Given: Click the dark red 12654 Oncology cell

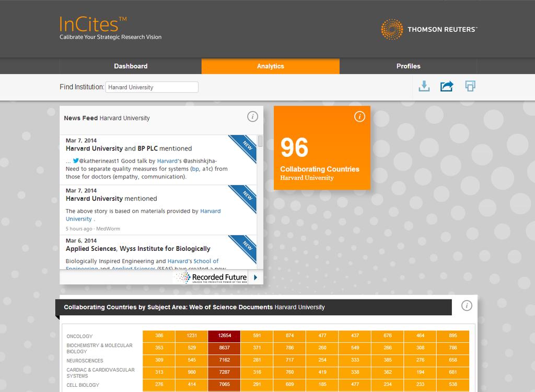Looking at the screenshot, I should pos(224,336).
